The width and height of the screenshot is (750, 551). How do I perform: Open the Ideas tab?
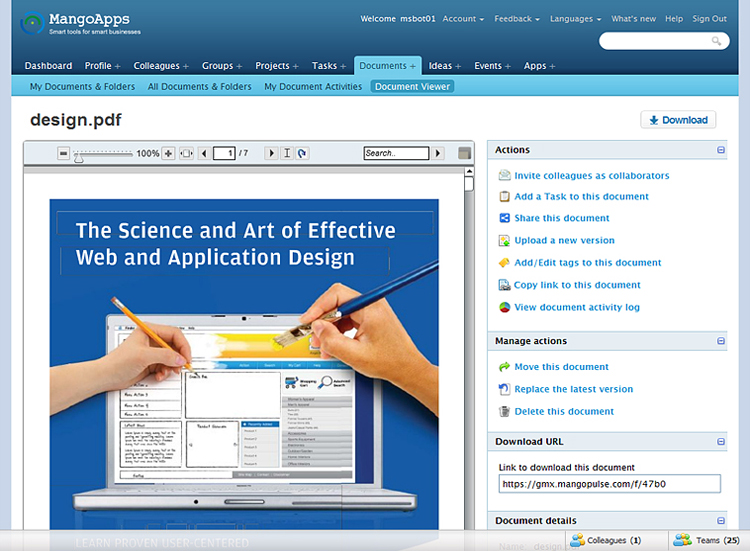click(x=440, y=66)
